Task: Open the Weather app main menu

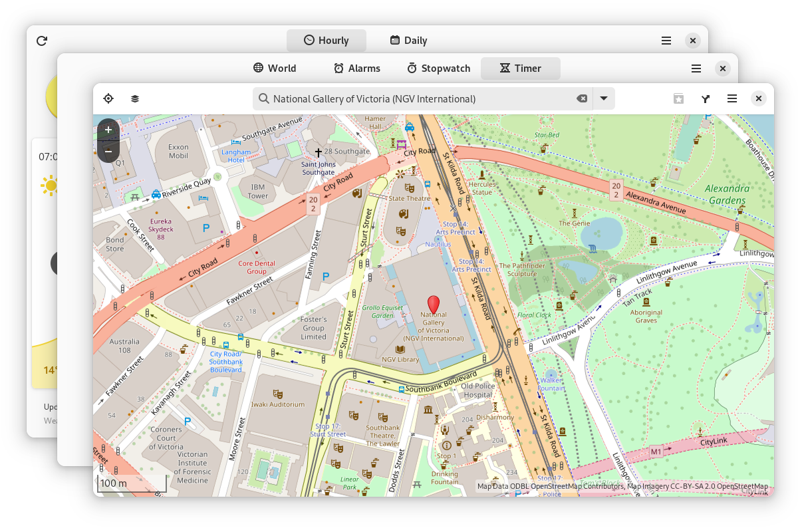Action: (666, 41)
